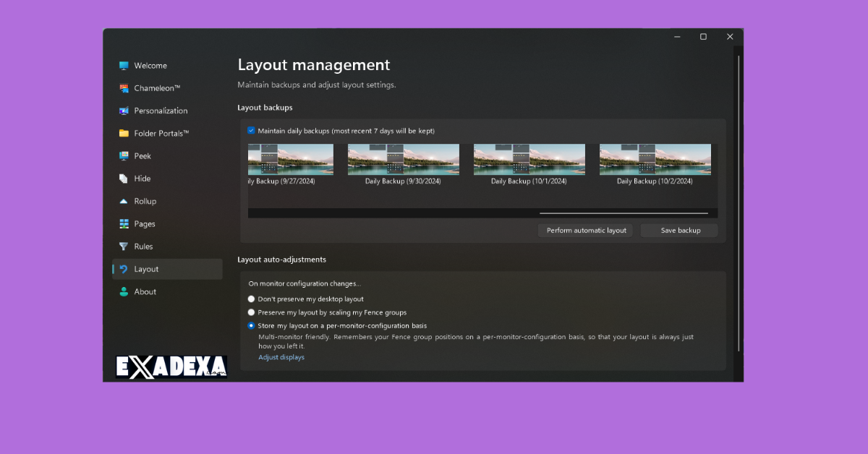
Task: Select the Hide page icon
Action: pos(124,179)
